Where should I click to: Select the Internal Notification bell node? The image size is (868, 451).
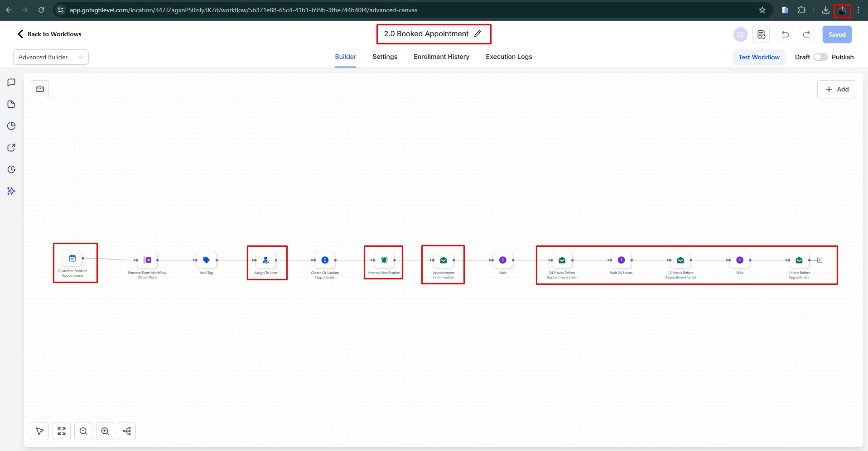coord(384,260)
